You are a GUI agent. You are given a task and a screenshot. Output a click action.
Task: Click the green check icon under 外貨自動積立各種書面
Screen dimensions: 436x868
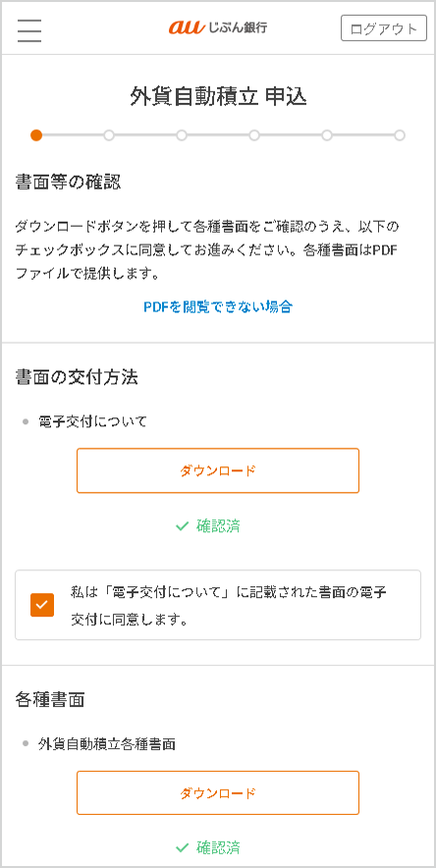(x=182, y=847)
